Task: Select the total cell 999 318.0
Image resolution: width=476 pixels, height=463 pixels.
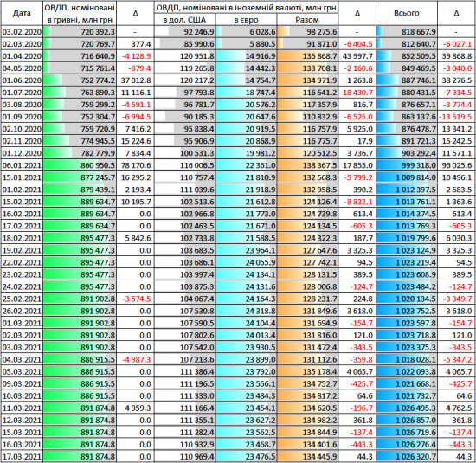Action: 407,165
